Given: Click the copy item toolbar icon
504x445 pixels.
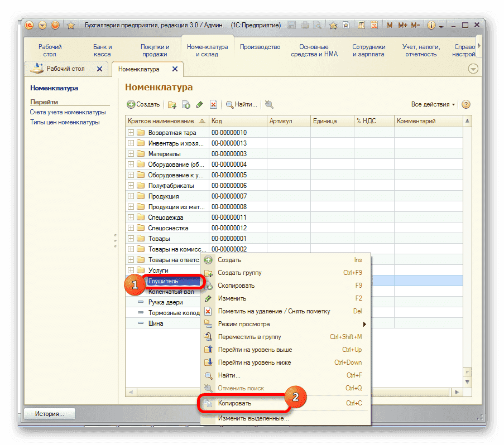Looking at the screenshot, I should 186,104.
